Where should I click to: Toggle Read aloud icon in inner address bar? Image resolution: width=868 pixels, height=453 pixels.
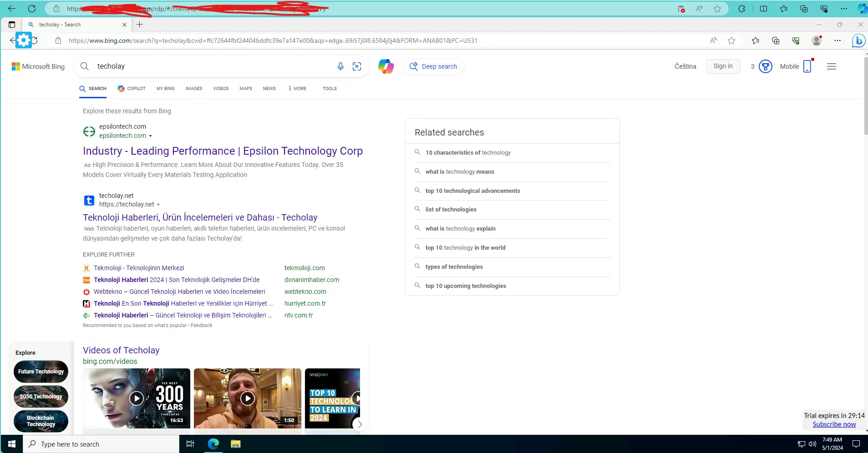(x=713, y=40)
